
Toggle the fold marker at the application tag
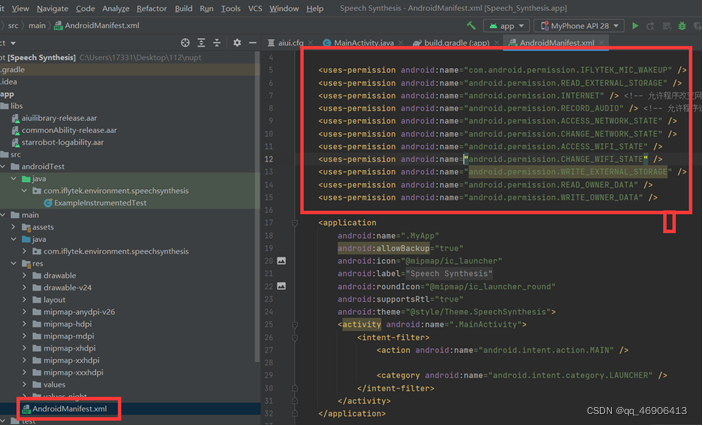click(x=295, y=222)
